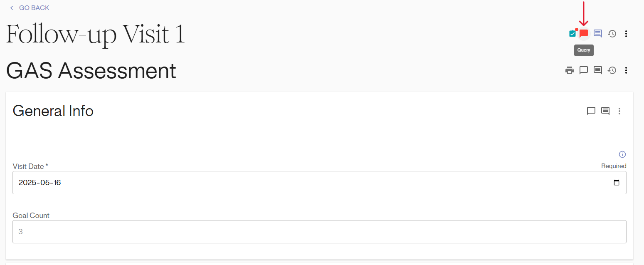Open the three-dot menu for Follow-up Visit 1
Screen dimensions: 644x265
[x=626, y=34]
